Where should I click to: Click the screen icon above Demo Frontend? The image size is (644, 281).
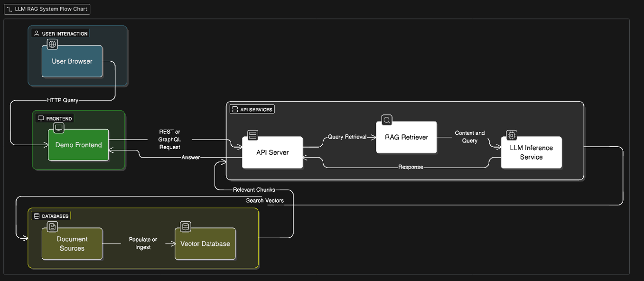click(x=58, y=128)
